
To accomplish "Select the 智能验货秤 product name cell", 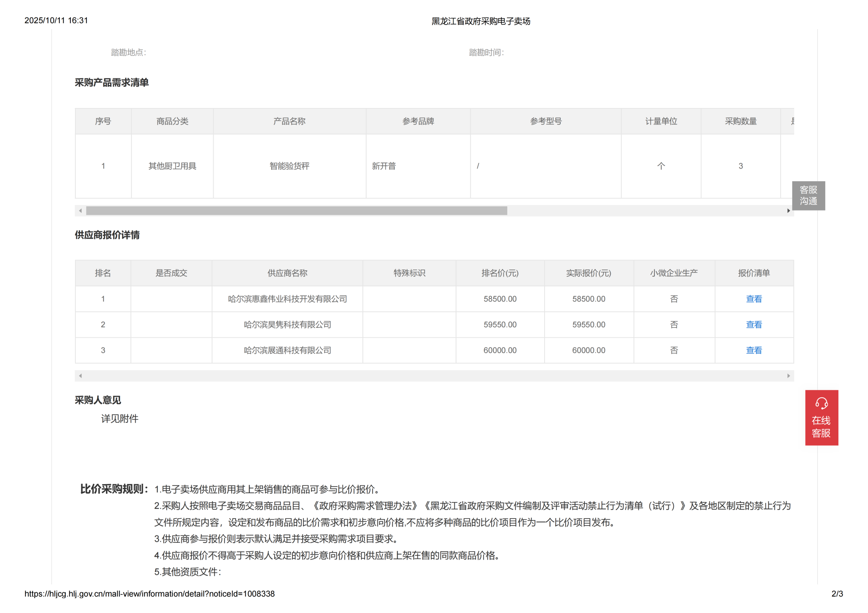I will pos(289,166).
